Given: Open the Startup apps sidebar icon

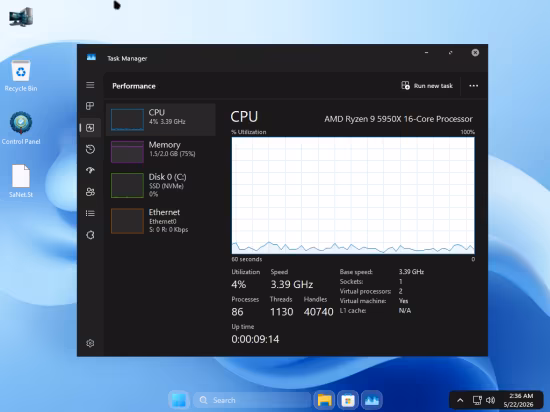Looking at the screenshot, I should click(x=90, y=170).
